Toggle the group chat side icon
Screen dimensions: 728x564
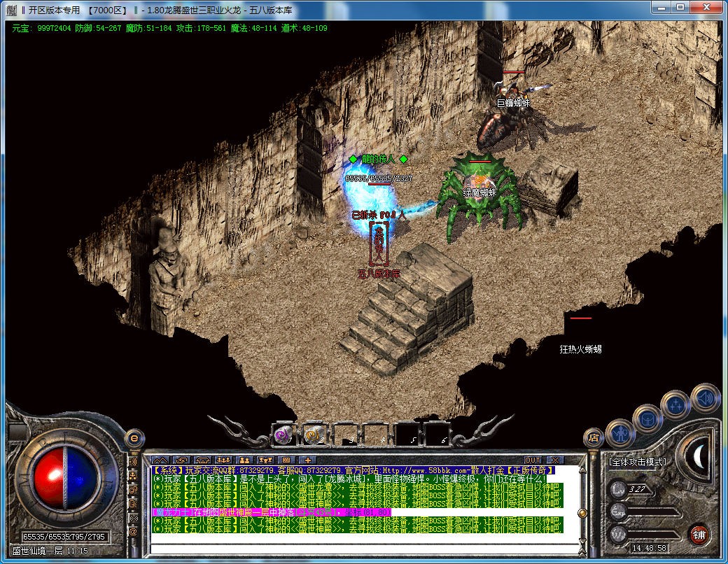point(133,476)
